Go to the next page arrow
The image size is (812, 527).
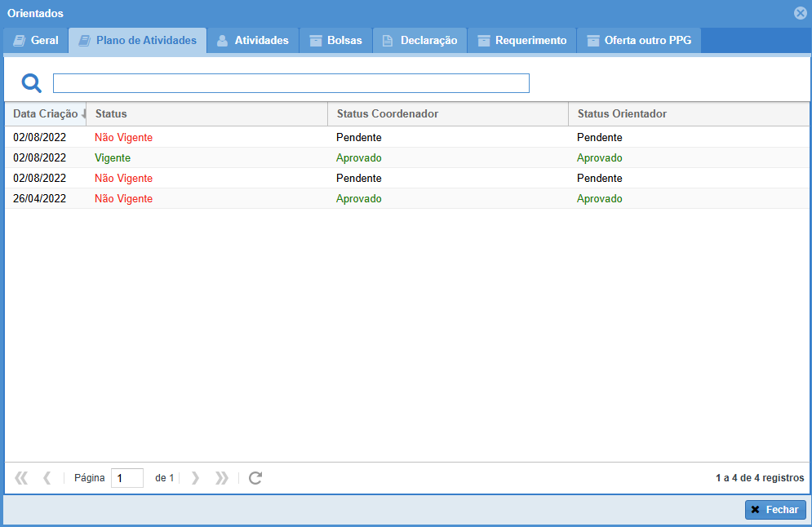pos(195,478)
